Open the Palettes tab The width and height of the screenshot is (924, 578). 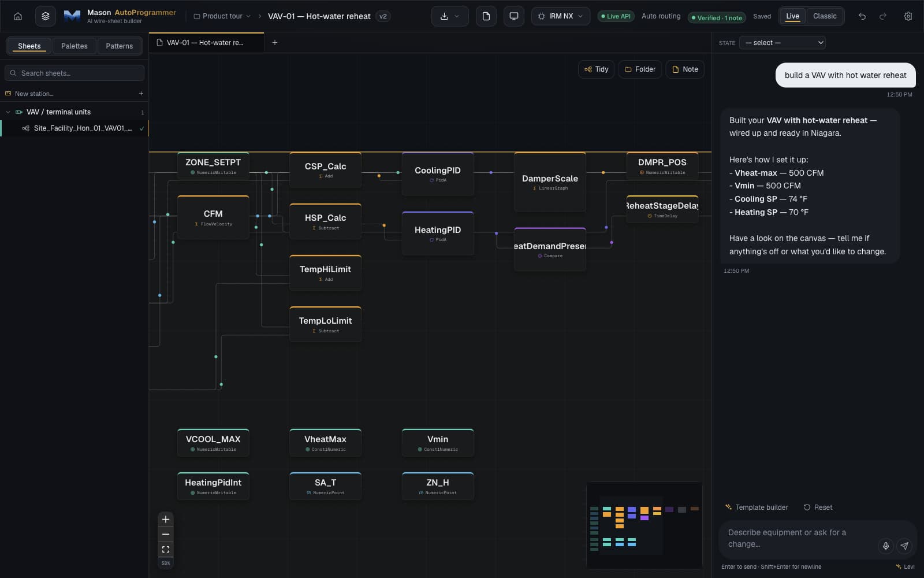pos(74,46)
